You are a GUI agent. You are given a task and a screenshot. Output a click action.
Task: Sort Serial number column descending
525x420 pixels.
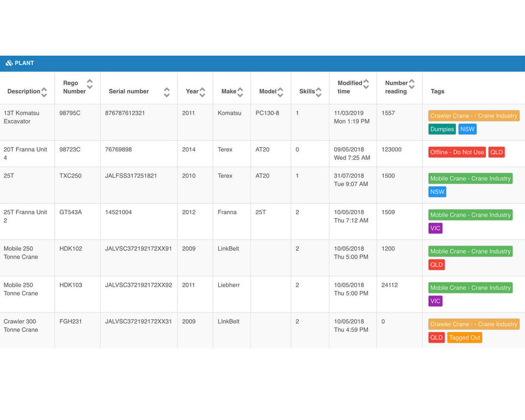point(167,94)
